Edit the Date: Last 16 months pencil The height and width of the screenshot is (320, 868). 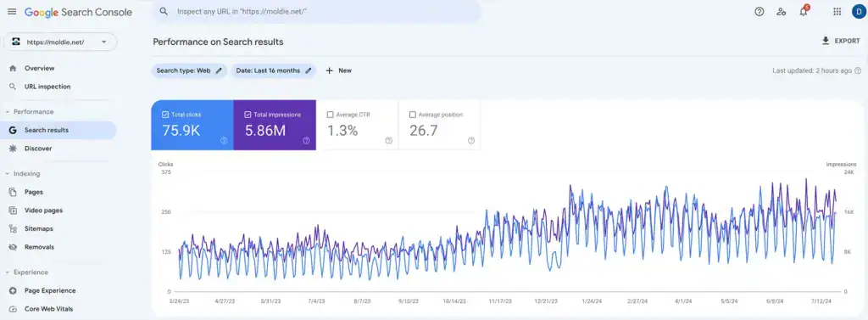309,70
